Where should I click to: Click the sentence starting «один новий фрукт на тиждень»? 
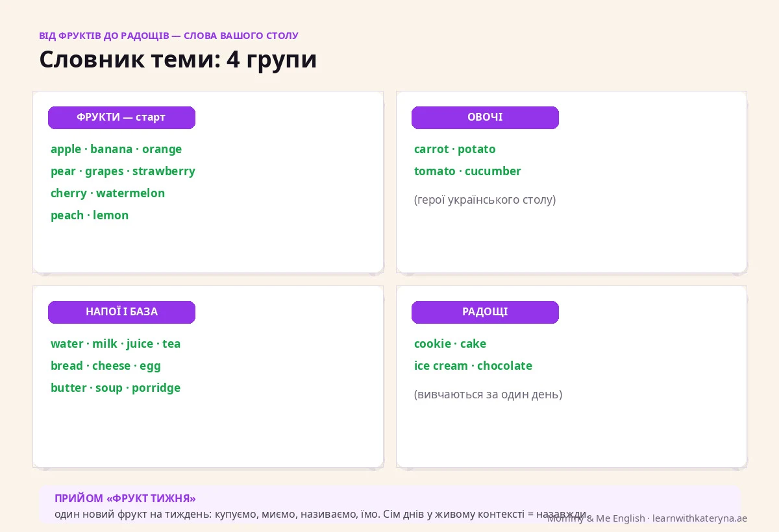point(323,514)
